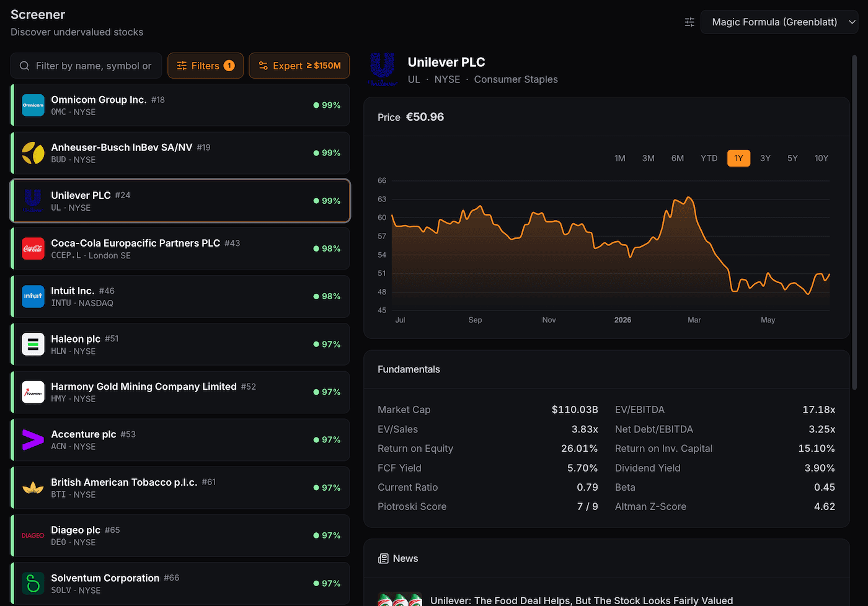Click the Omnicom Group logo icon
Viewport: 868px width, 606px height.
tap(33, 105)
